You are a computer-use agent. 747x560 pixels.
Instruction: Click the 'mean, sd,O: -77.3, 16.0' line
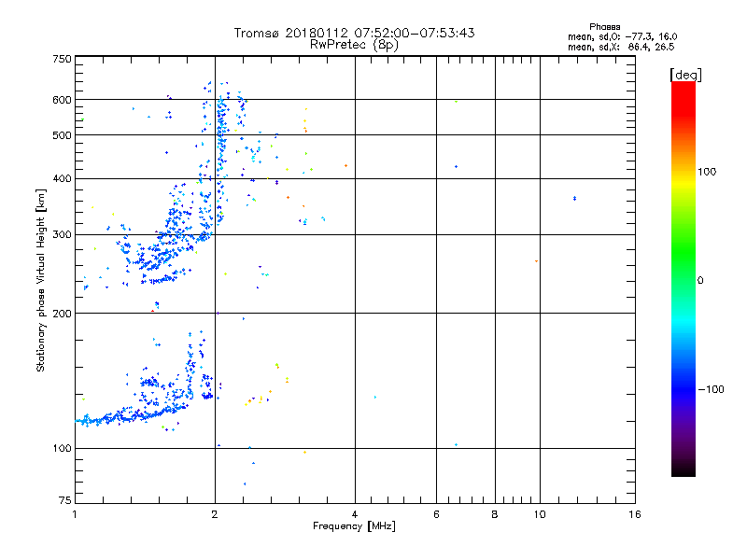pos(622,36)
